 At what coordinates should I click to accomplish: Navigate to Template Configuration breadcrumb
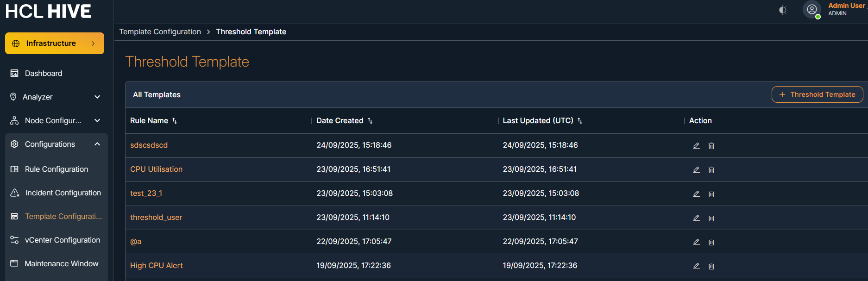pos(160,31)
